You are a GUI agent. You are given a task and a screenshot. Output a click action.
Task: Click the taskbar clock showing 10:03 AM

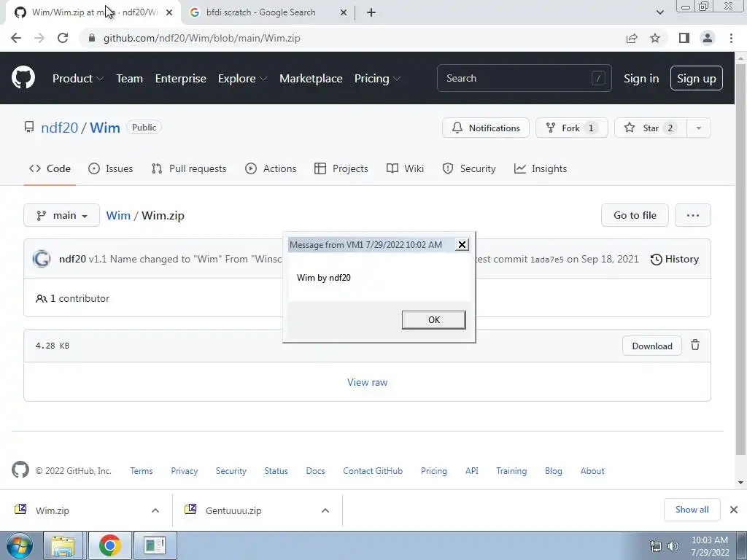coord(709,546)
